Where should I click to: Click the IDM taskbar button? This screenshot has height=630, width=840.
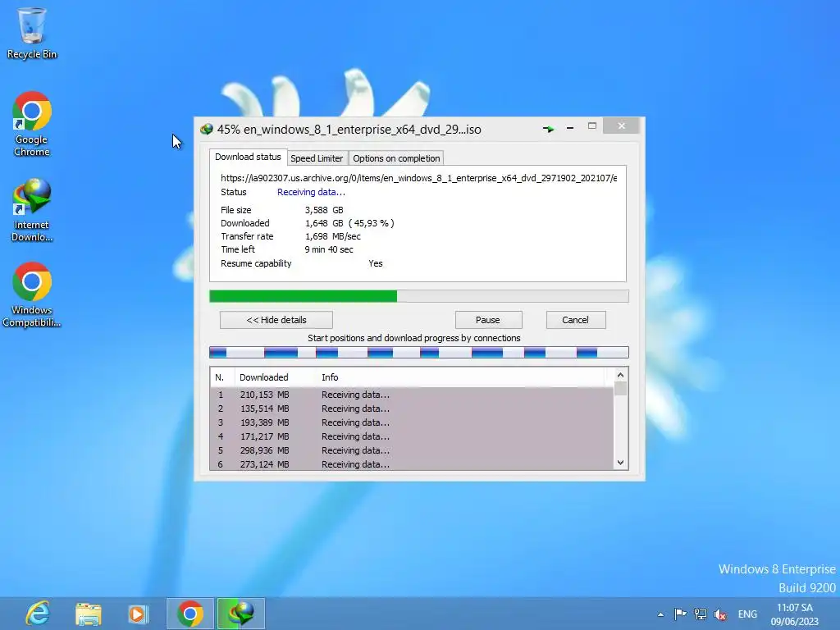pos(240,614)
